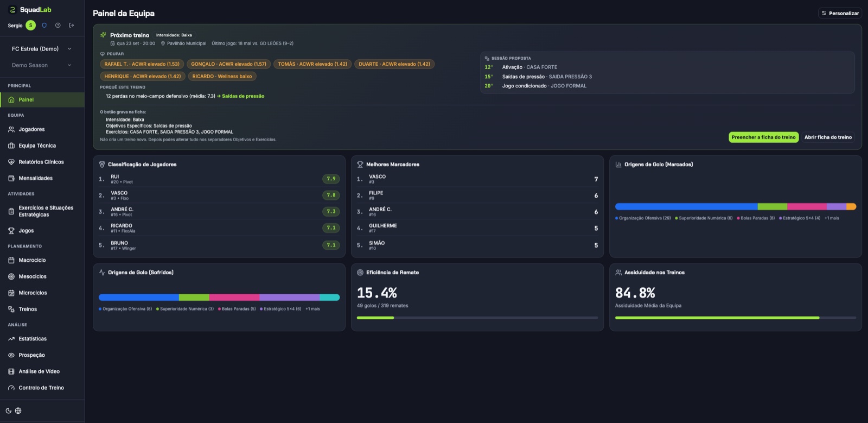
Task: Click the Mesociclos target icon
Action: coord(11,276)
